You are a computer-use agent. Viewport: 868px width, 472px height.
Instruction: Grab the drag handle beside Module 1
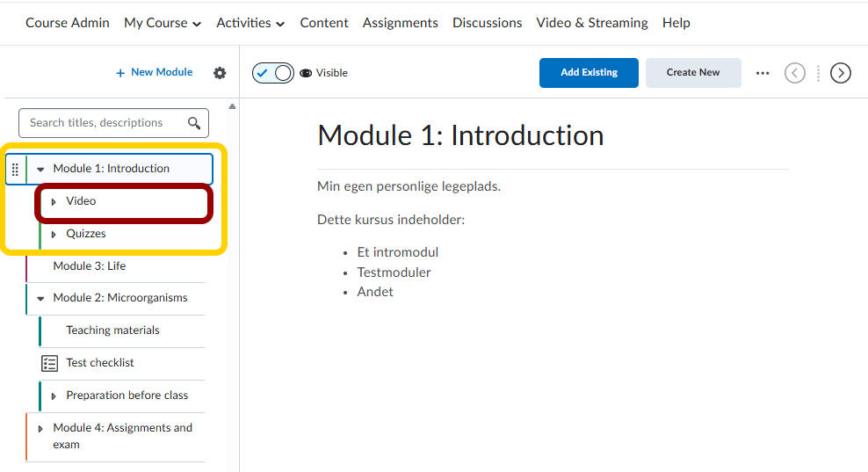point(15,169)
